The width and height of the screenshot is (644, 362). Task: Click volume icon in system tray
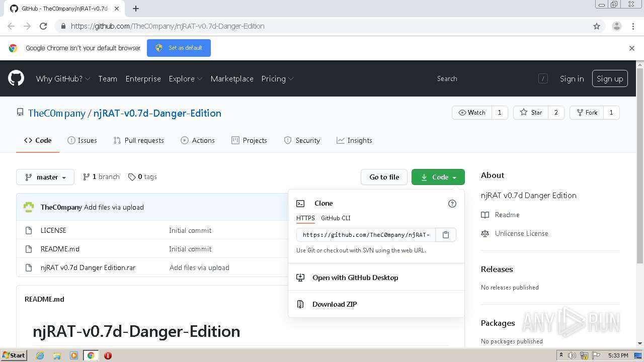[572, 355]
